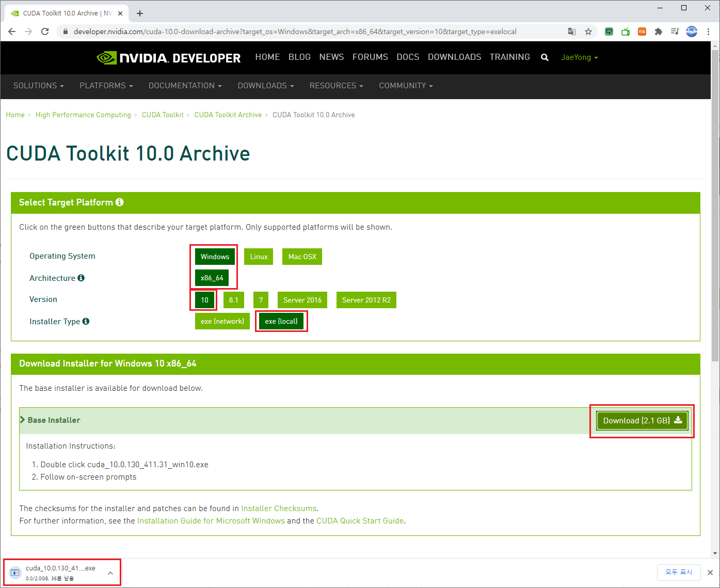720x588 pixels.
Task: Select x86_64 architecture
Action: coord(212,278)
